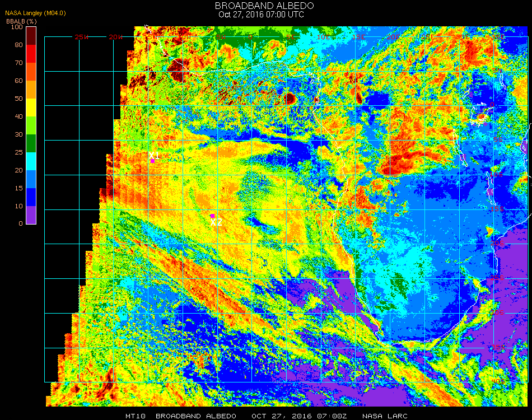
Task: Click the colorbar's 10 scale value
Action: coord(18,206)
